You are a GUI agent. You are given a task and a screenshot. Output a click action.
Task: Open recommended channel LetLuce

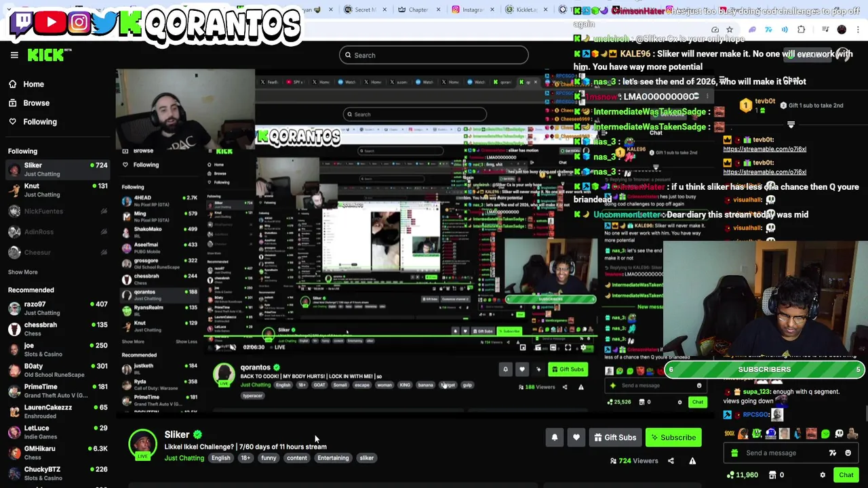coord(58,432)
